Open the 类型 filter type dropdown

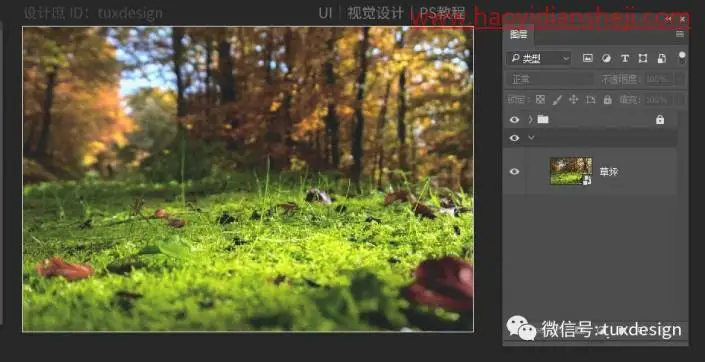coord(539,58)
